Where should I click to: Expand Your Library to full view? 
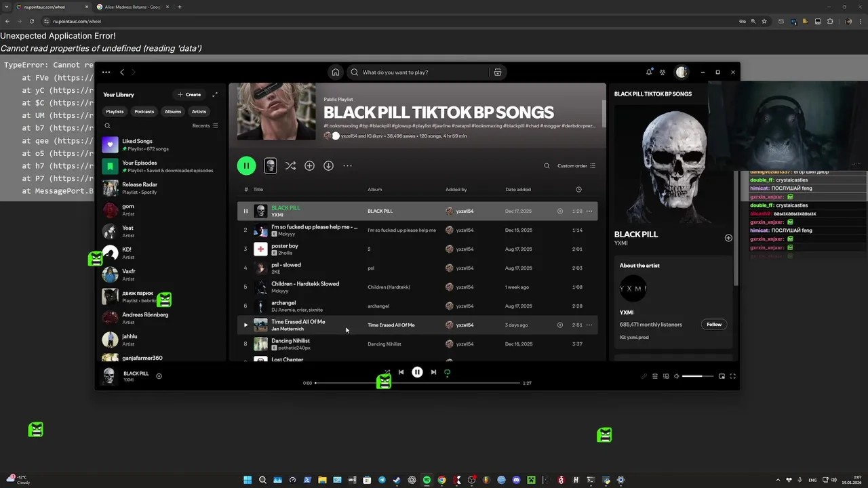pos(215,95)
